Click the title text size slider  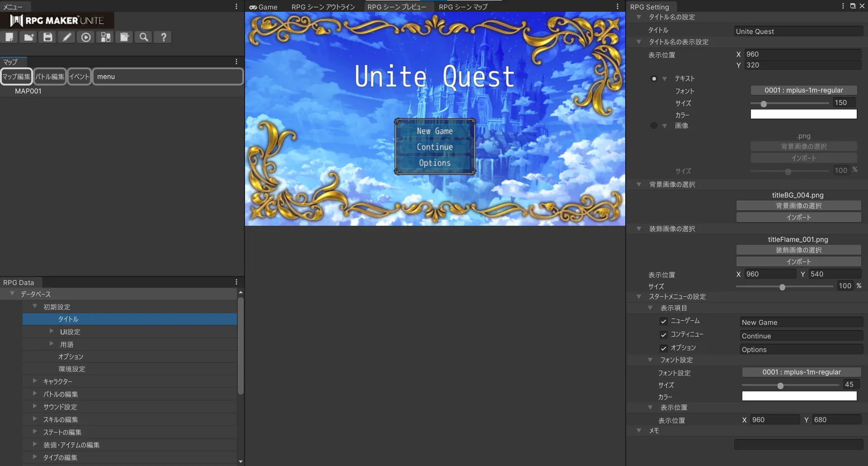(789, 104)
